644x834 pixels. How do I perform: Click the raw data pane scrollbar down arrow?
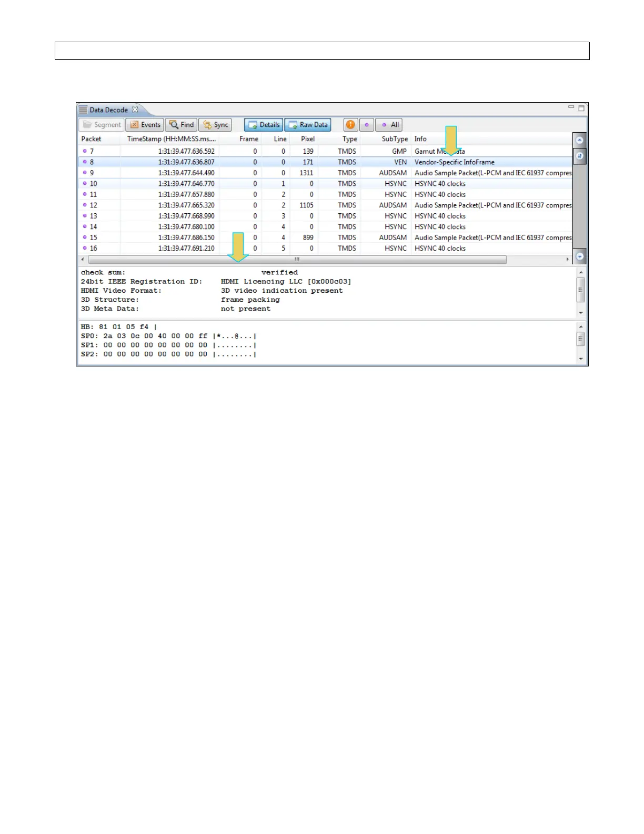coord(581,359)
